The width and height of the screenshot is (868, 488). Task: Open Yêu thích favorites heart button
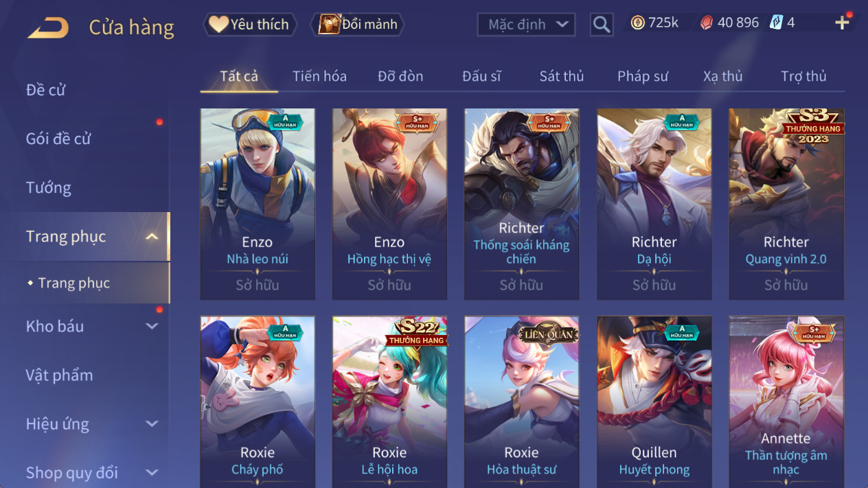pyautogui.click(x=250, y=25)
